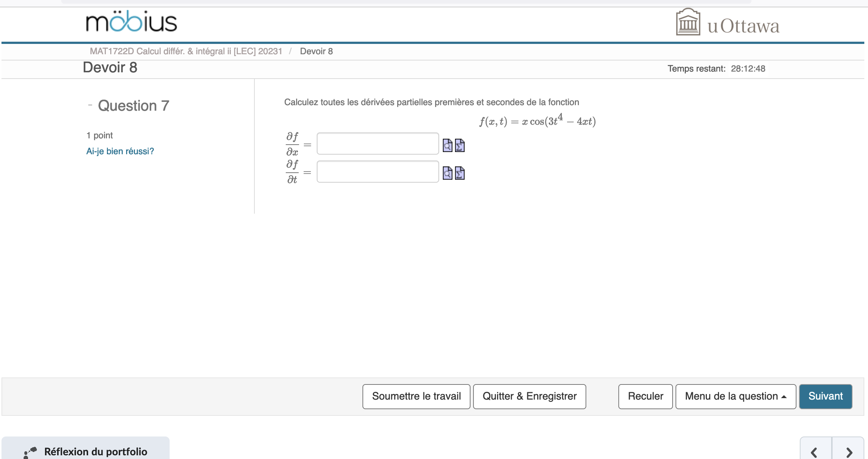
Task: Open the MAT1722D course breadcrumb
Action: point(186,51)
